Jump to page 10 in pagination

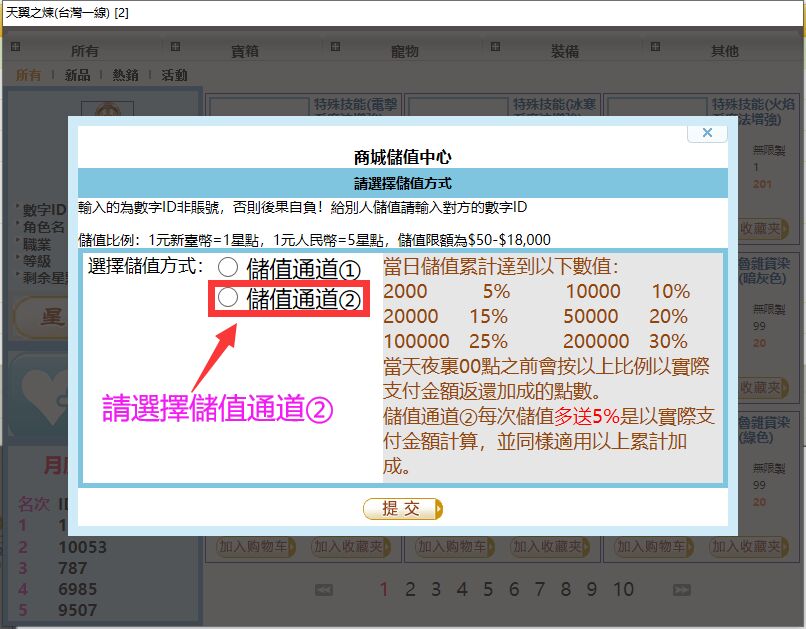[623, 589]
